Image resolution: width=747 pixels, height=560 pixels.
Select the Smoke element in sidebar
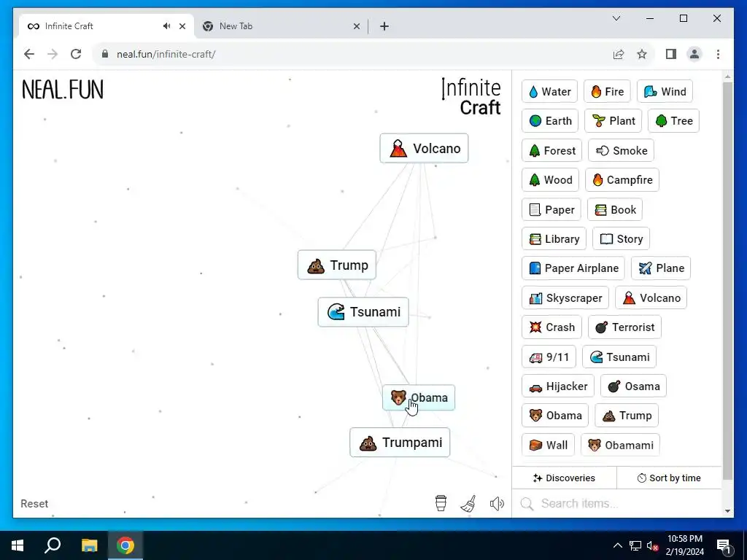621,150
